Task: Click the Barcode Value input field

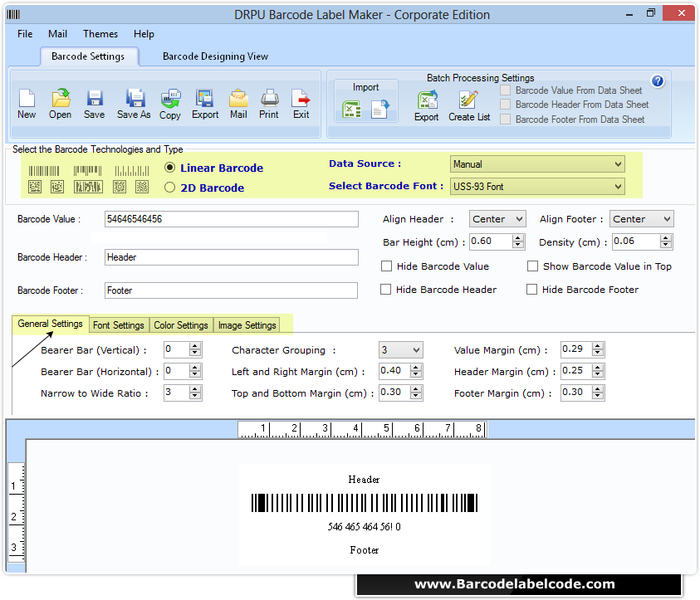Action: [x=231, y=219]
